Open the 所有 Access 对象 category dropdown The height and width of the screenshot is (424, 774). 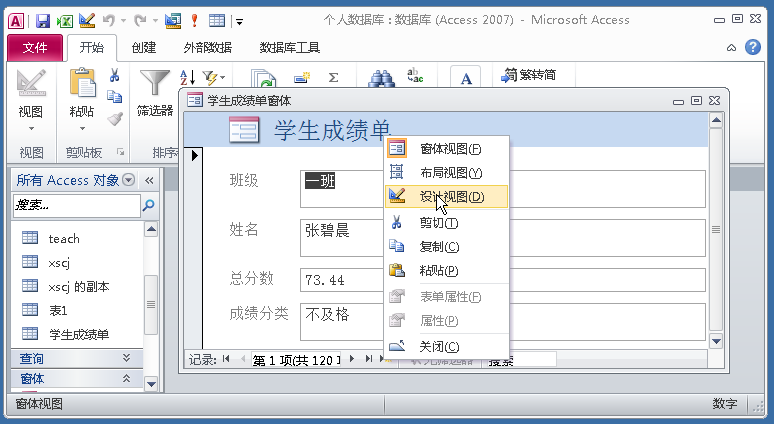coord(128,180)
